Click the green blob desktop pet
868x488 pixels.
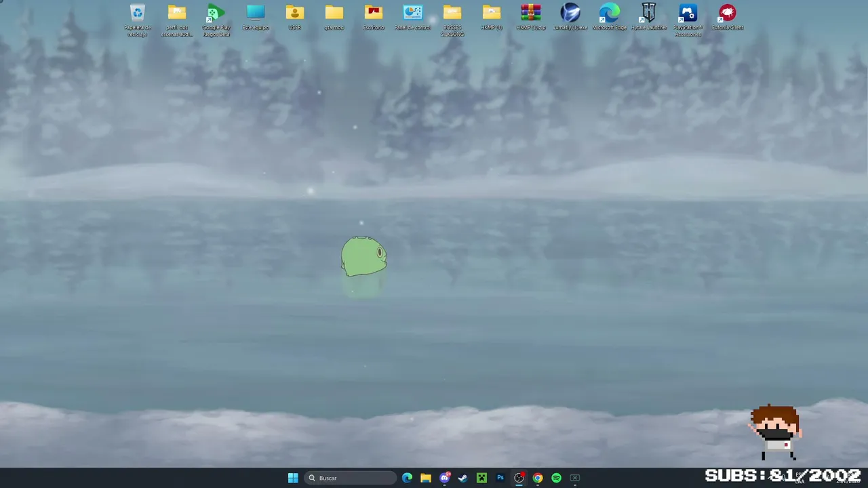(364, 256)
